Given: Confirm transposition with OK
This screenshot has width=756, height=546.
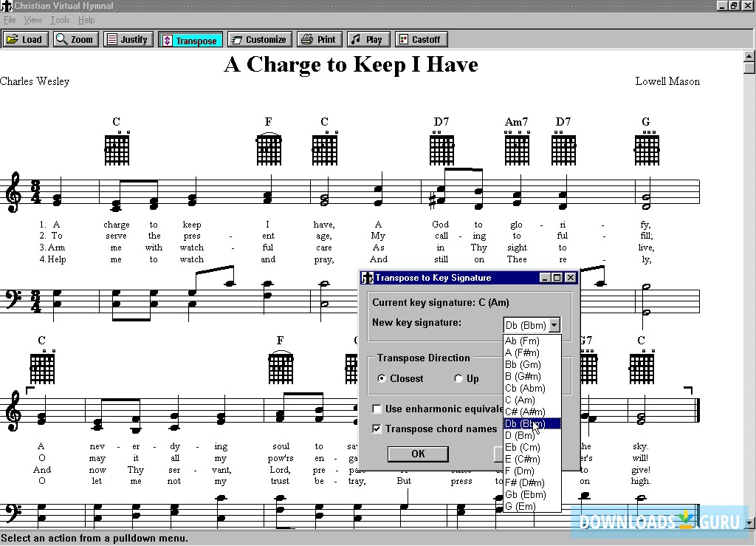Looking at the screenshot, I should pyautogui.click(x=418, y=454).
